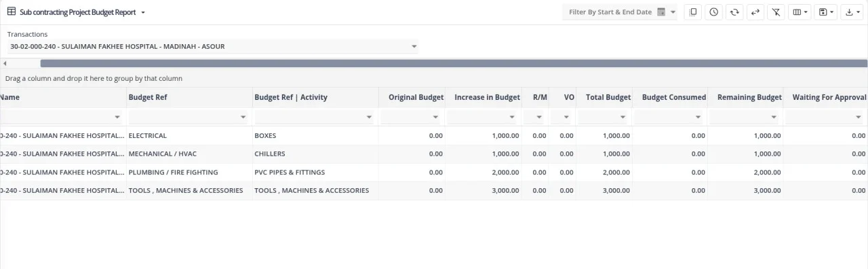Image resolution: width=868 pixels, height=269 pixels.
Task: Click the 2,000.00 Remaining Budget value
Action: [768, 173]
